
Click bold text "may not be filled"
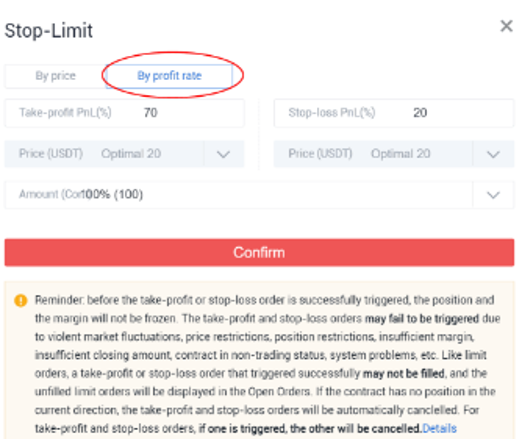pyautogui.click(x=404, y=373)
